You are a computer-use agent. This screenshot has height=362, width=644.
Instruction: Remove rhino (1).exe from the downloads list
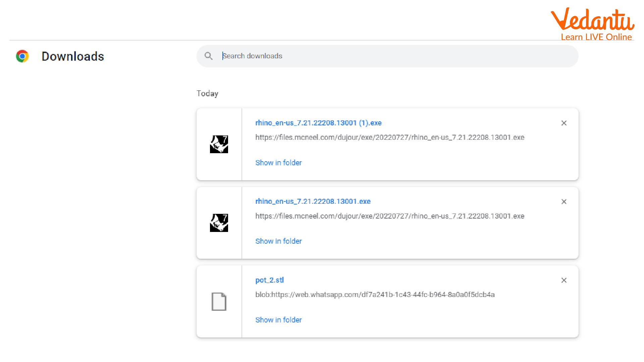pyautogui.click(x=564, y=123)
